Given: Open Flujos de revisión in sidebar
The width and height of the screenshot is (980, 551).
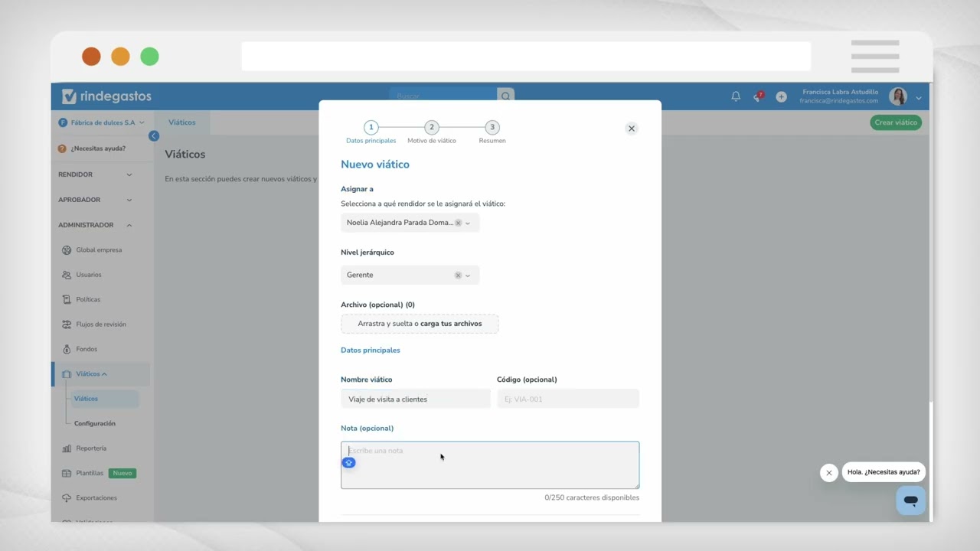Looking at the screenshot, I should [101, 324].
